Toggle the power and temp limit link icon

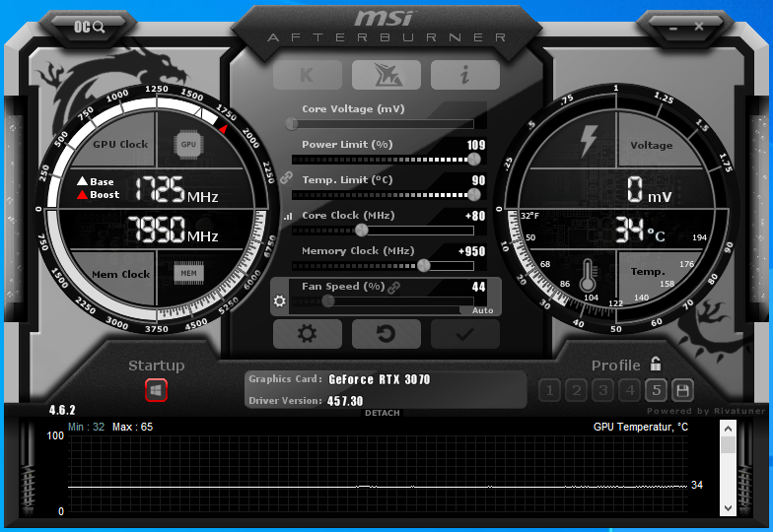[286, 177]
